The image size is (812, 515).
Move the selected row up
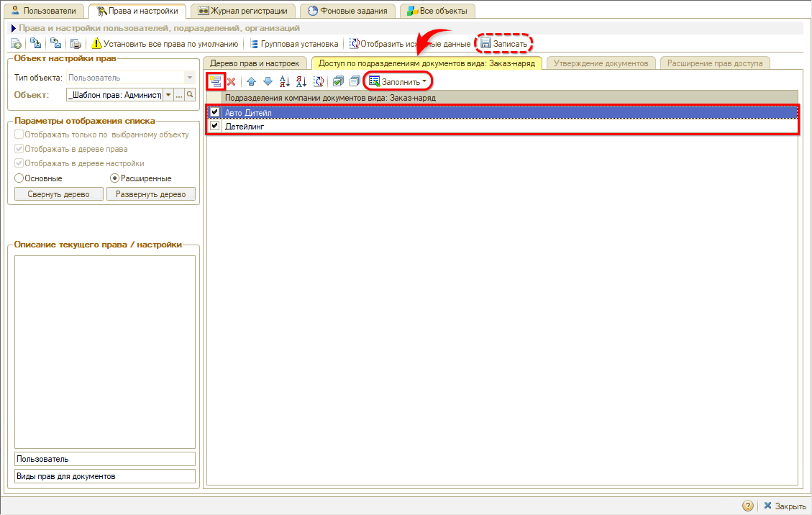(251, 82)
